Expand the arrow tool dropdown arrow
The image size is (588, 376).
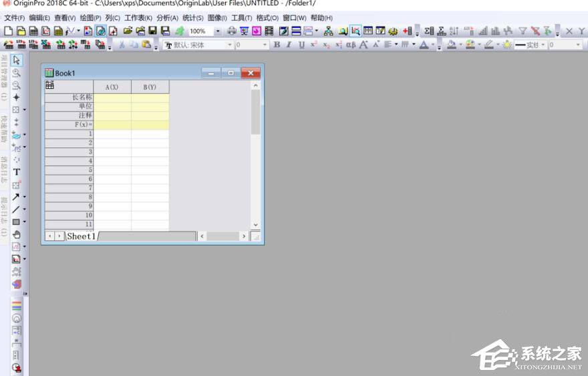coord(24,197)
